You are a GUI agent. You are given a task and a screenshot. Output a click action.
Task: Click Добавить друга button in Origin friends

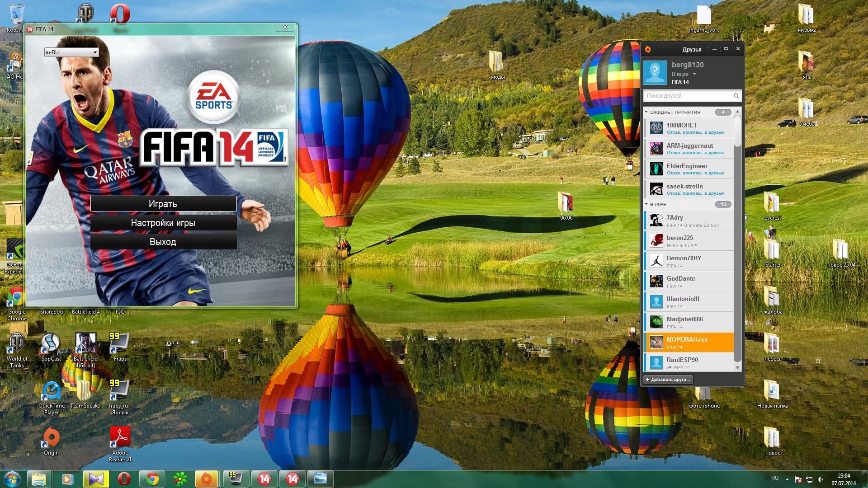(x=668, y=380)
